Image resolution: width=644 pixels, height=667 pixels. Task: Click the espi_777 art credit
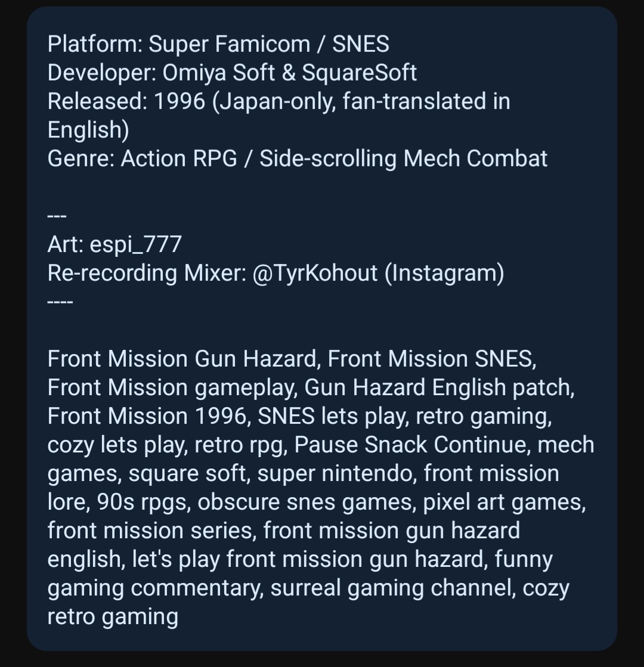(x=136, y=244)
